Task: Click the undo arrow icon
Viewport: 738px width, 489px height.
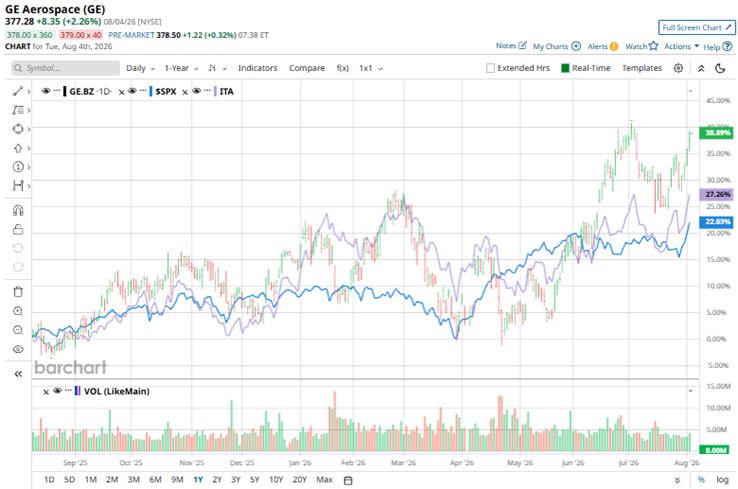Action: [18, 248]
